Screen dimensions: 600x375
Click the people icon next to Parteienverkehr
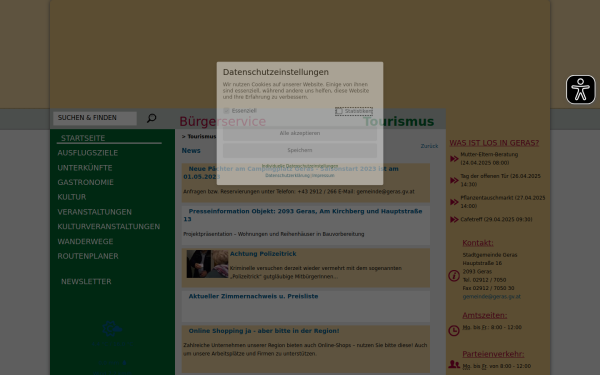[454, 364]
